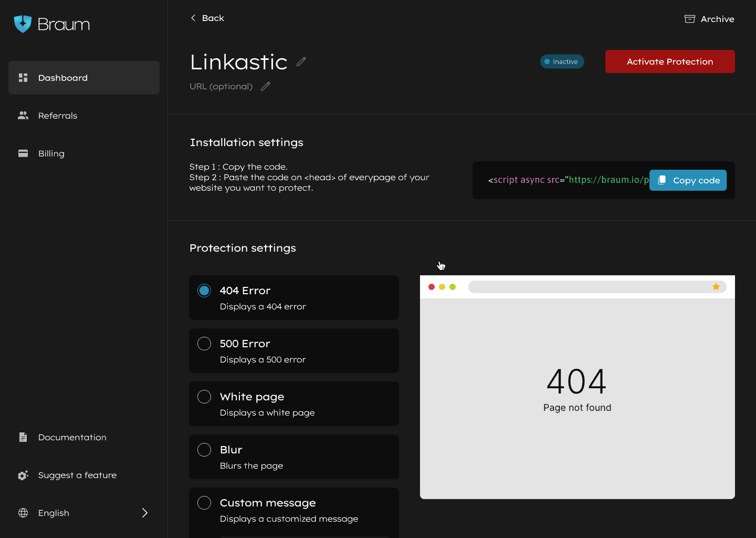Image resolution: width=756 pixels, height=538 pixels.
Task: Click the Inactive status badge
Action: [562, 61]
